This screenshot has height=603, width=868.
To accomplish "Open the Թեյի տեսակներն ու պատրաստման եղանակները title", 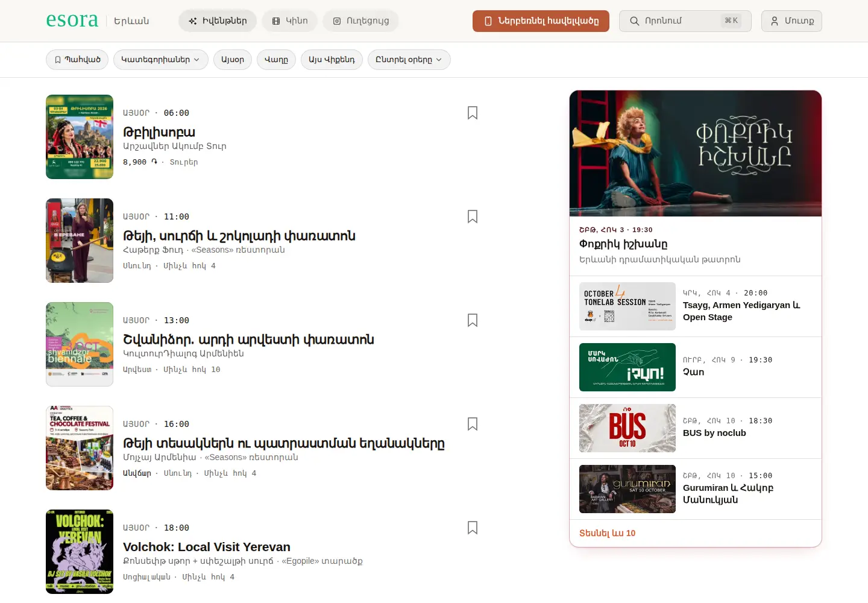I will coord(284,443).
